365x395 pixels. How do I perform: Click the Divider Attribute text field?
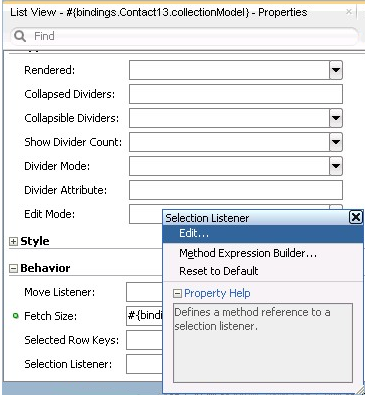tap(236, 190)
